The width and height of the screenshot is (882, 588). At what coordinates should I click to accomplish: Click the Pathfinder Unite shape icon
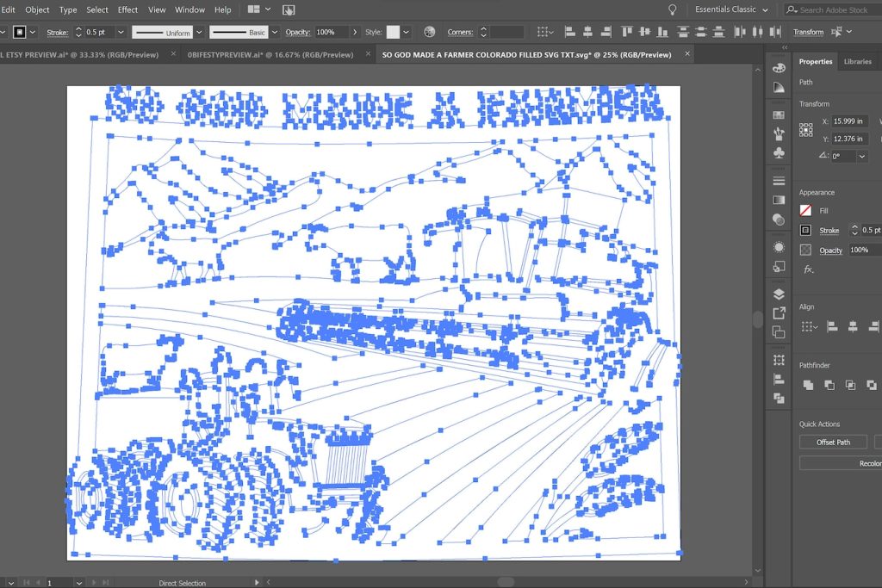(808, 385)
